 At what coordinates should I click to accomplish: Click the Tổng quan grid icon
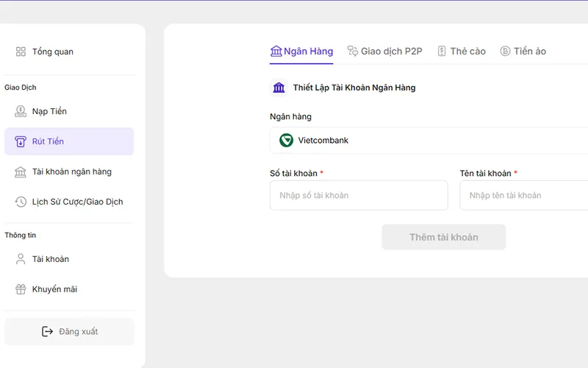[x=21, y=52]
